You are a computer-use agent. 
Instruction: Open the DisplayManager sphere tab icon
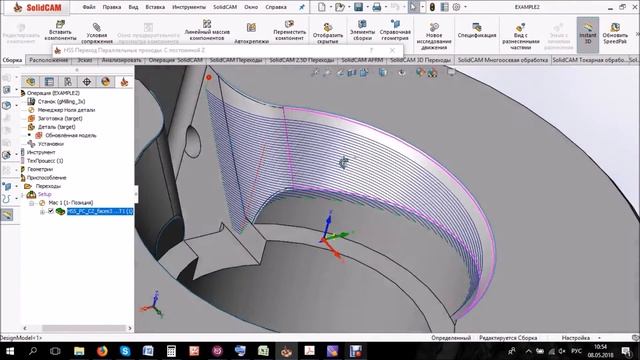click(x=105, y=82)
